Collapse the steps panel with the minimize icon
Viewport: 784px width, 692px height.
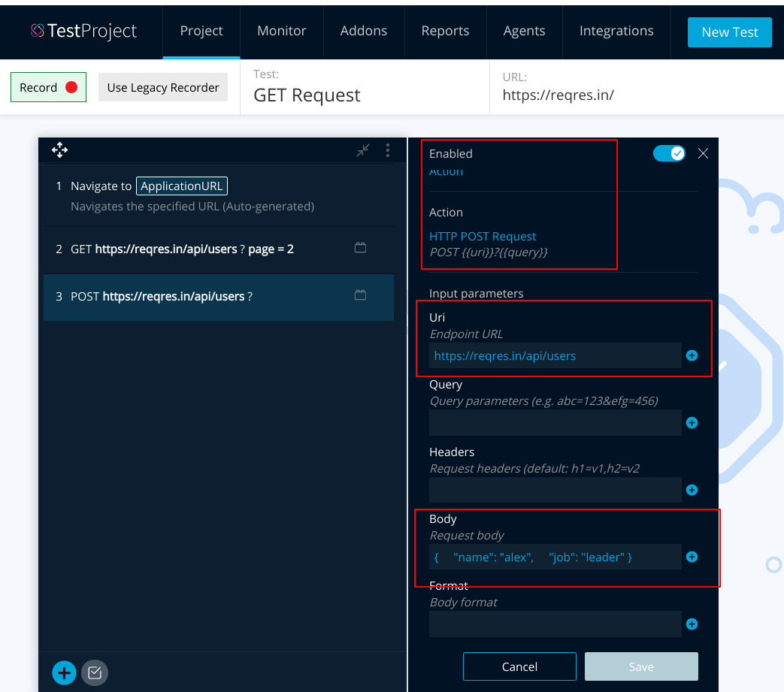pos(363,150)
